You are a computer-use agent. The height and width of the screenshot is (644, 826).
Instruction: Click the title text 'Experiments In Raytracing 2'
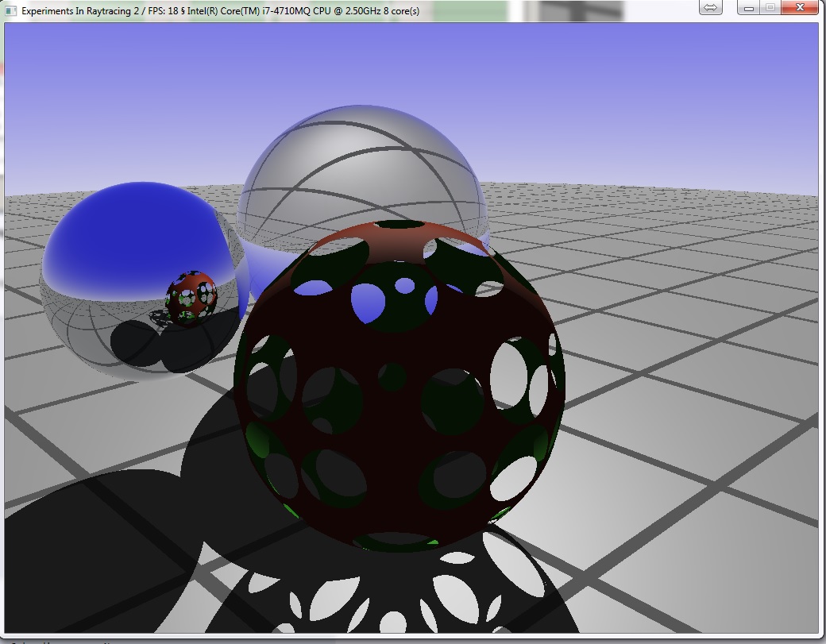(80, 11)
